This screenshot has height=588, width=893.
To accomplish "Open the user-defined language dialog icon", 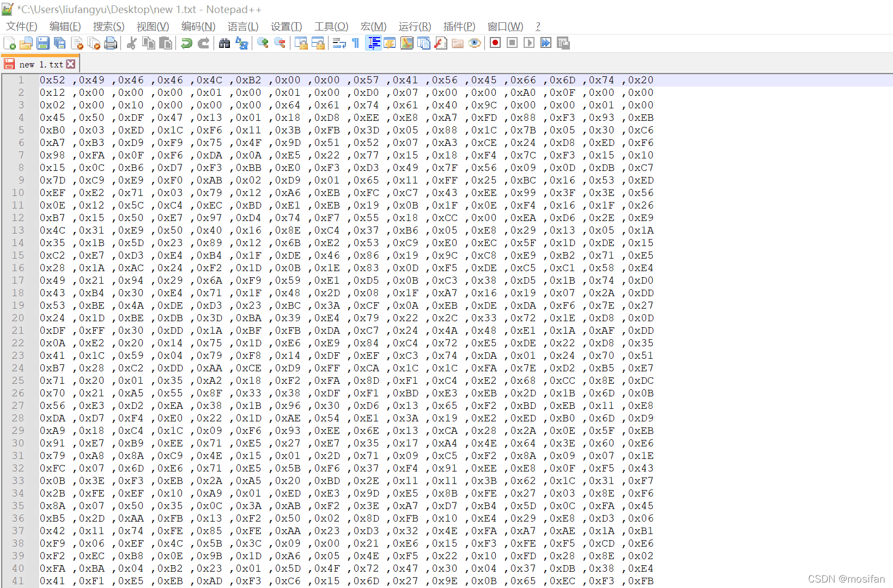I will pyautogui.click(x=390, y=43).
